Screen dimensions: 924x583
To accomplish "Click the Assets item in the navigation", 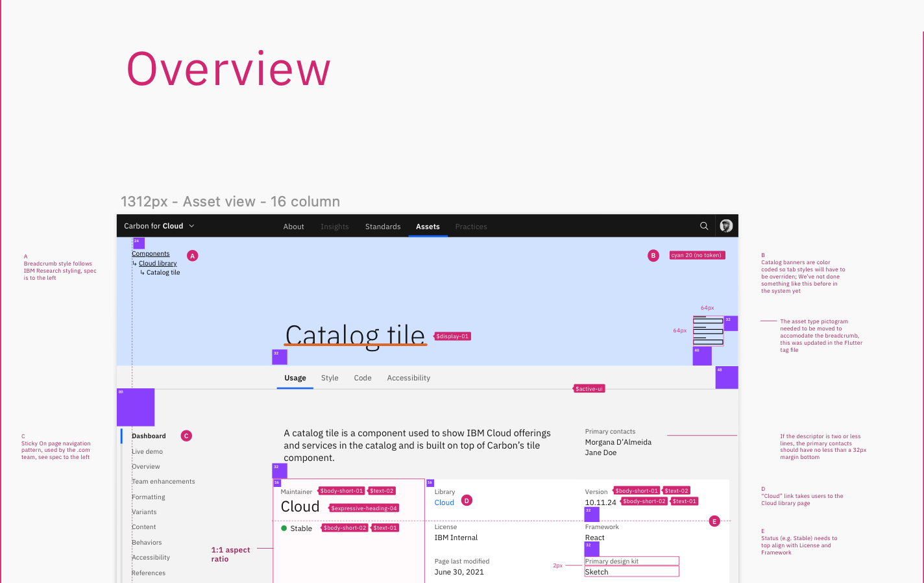I will [x=428, y=227].
